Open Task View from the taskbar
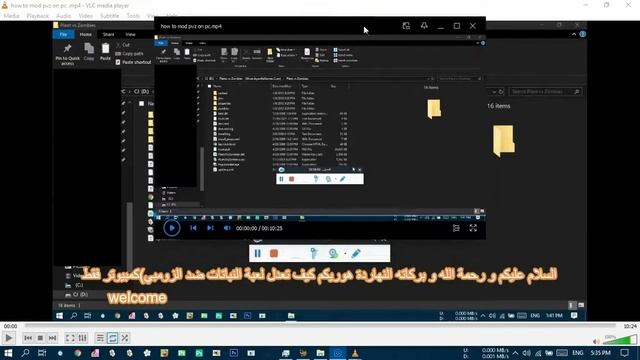 click(x=42, y=353)
